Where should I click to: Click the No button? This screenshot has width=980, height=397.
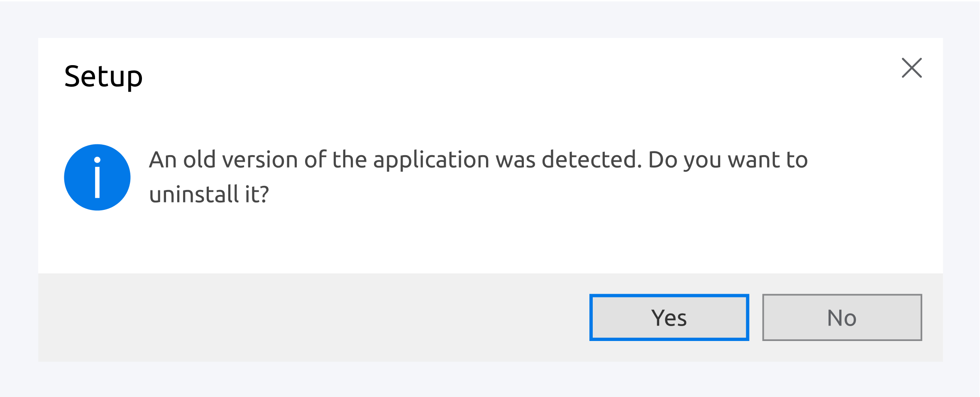click(x=842, y=318)
